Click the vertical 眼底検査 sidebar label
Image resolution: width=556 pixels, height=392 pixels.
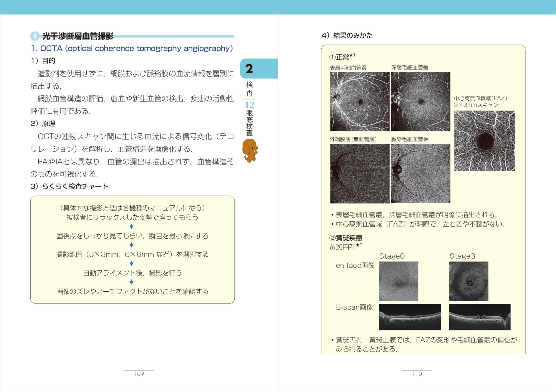[249, 123]
